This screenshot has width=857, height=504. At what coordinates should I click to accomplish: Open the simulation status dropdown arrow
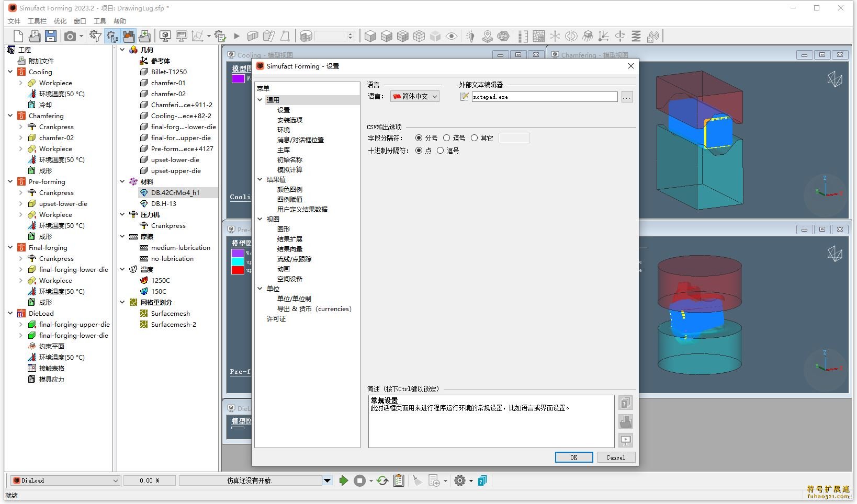coord(328,480)
